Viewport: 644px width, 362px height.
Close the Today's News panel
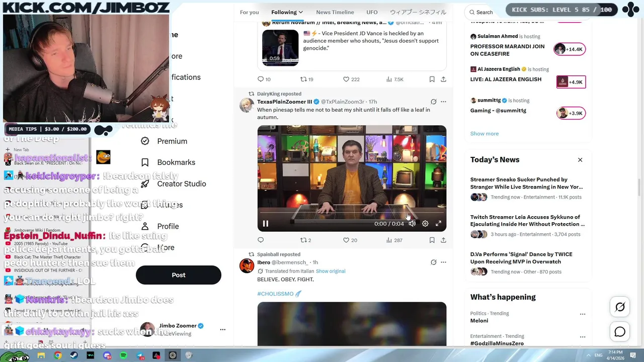(580, 160)
